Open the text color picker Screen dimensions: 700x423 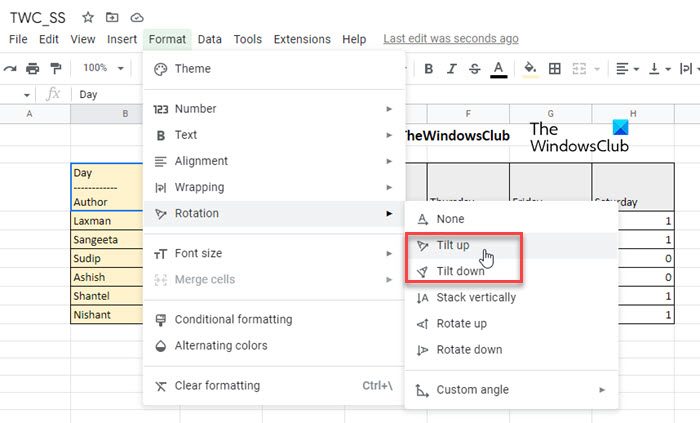coord(499,68)
